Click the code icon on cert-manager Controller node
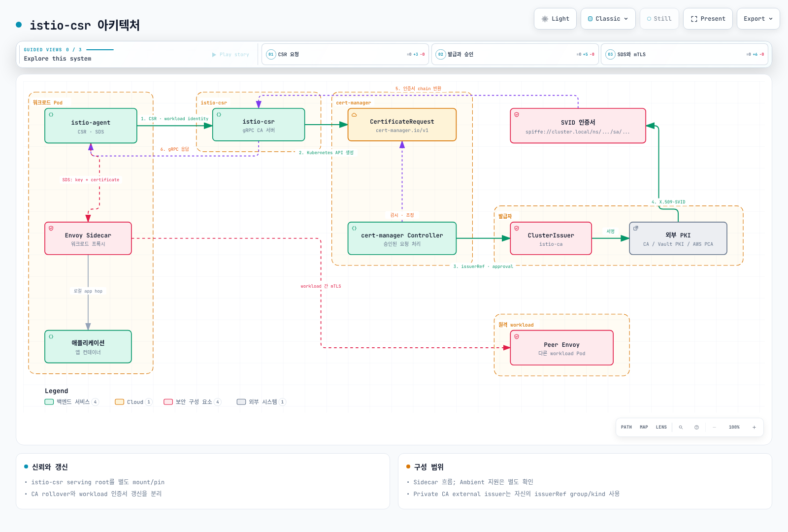 (x=354, y=228)
